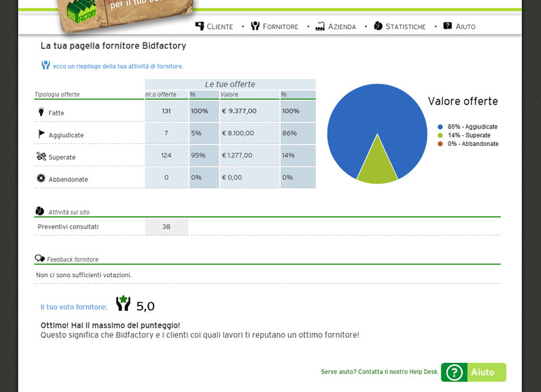The image size is (541, 392).
Task: Click the Fatte offer count 131
Action: tap(166, 111)
